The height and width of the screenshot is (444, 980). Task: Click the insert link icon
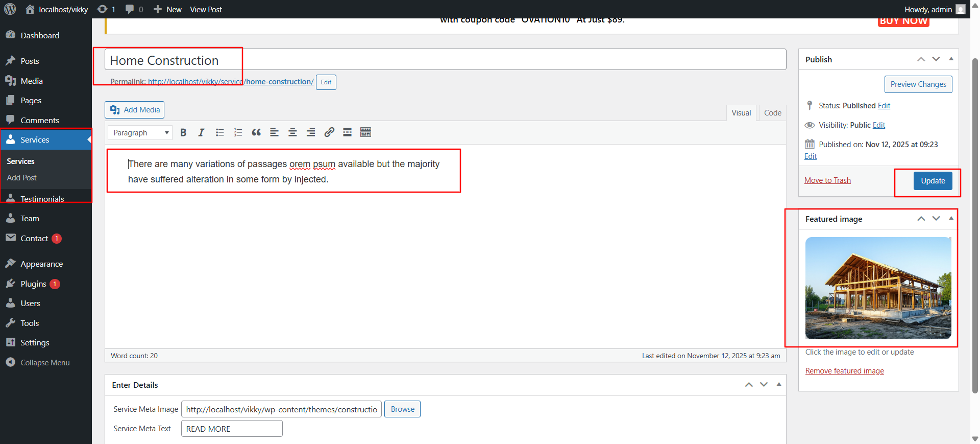(329, 133)
